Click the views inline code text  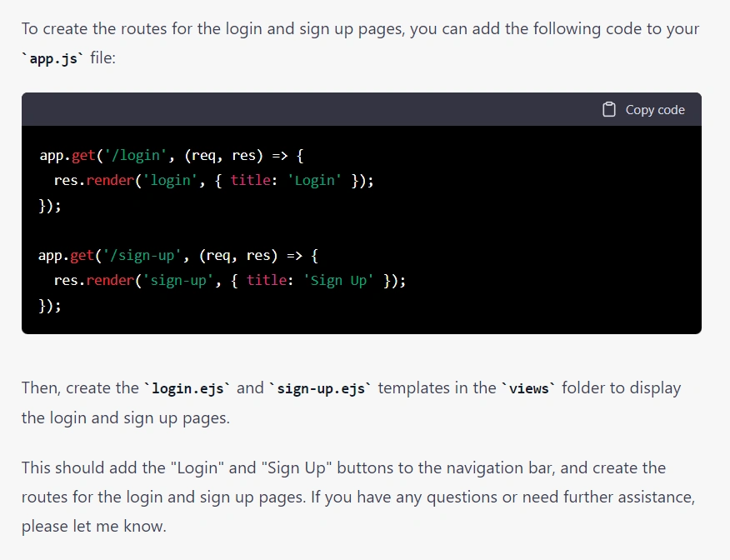pyautogui.click(x=529, y=388)
